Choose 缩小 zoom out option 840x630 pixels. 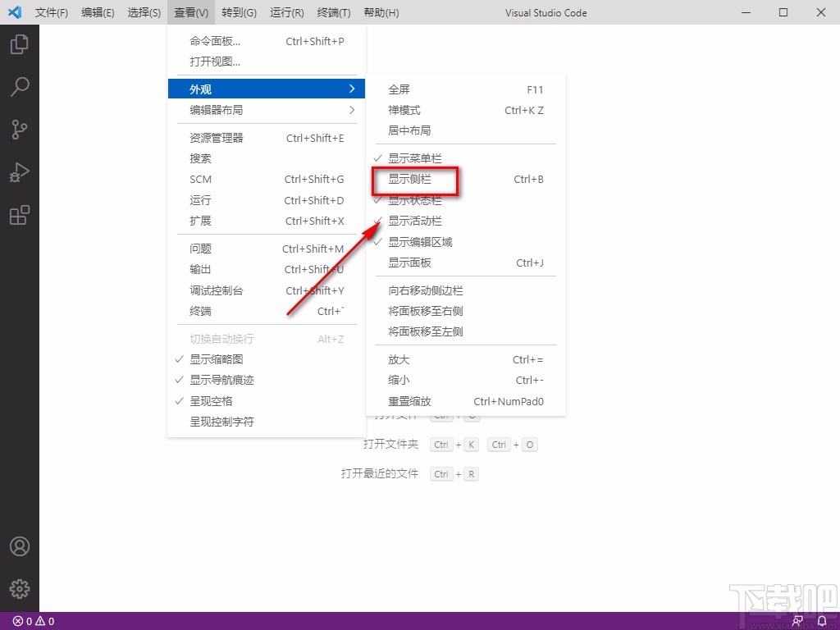tap(466, 381)
